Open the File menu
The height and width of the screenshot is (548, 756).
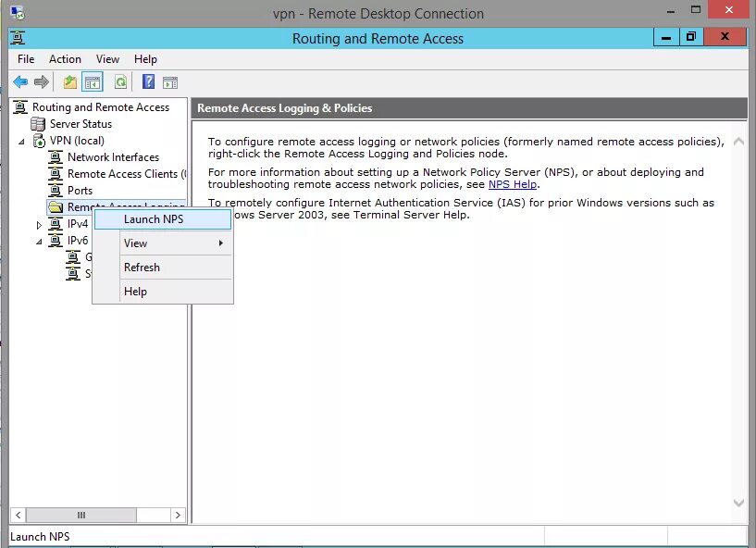point(26,59)
